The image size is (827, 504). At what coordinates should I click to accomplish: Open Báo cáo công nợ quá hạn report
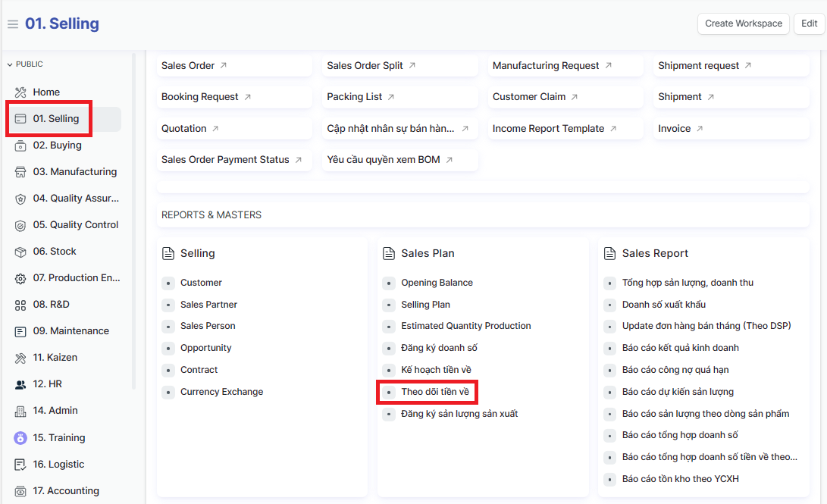[675, 370]
